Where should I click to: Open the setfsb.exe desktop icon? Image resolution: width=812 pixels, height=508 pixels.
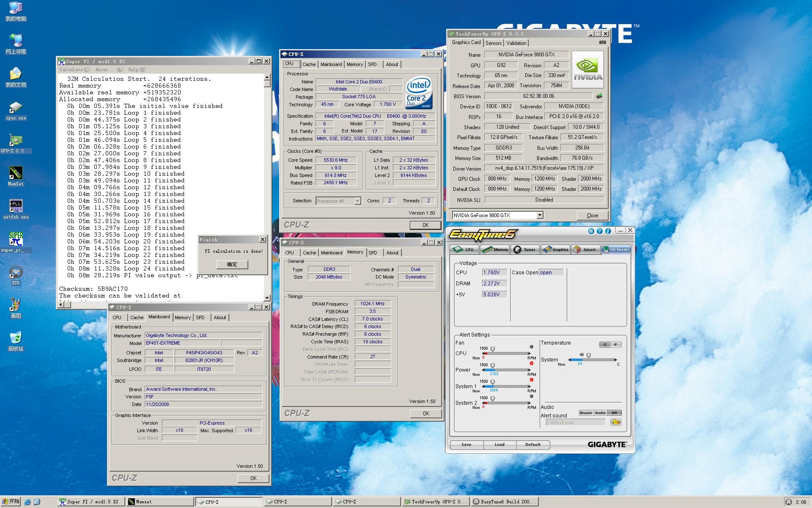(x=16, y=209)
